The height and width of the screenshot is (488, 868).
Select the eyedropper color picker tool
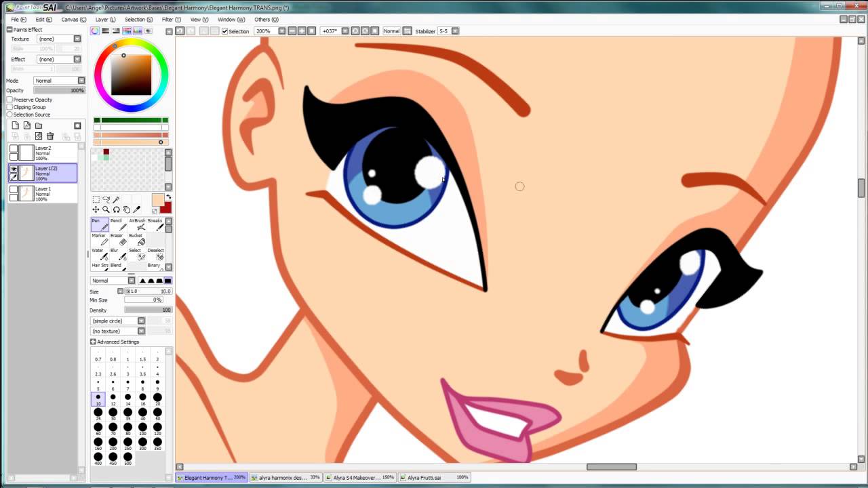pyautogui.click(x=136, y=209)
